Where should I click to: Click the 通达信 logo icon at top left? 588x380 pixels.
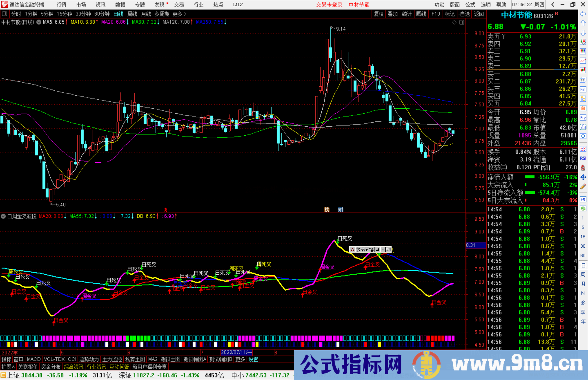click(x=4, y=4)
